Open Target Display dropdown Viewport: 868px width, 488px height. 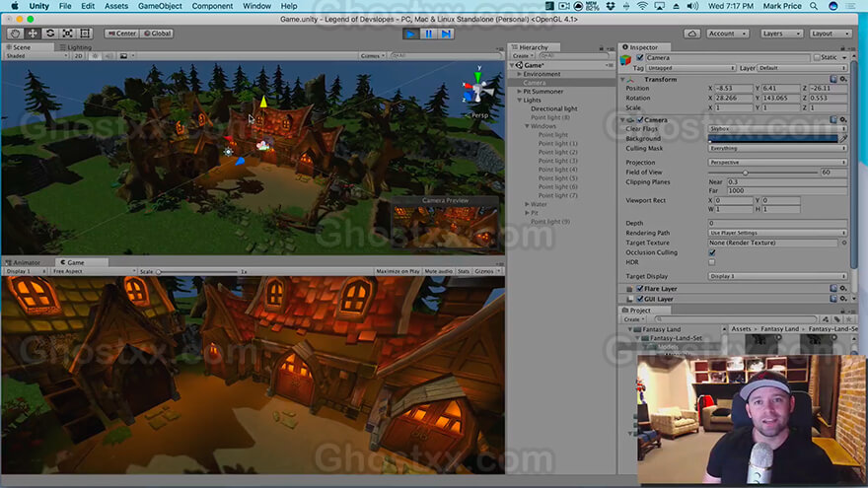tap(778, 276)
